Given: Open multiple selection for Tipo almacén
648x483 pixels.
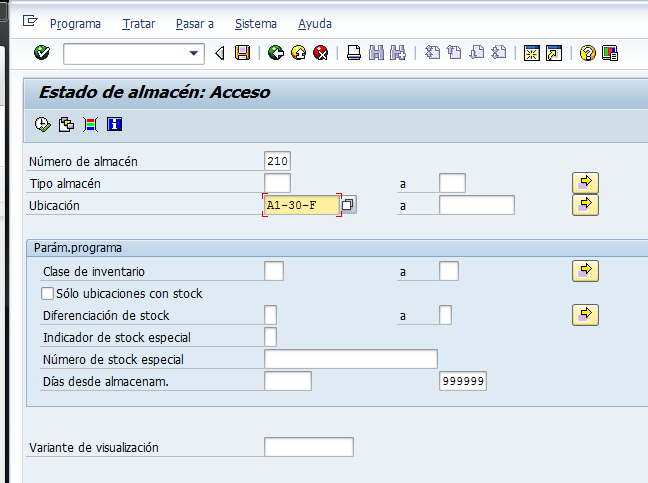Looking at the screenshot, I should 585,182.
